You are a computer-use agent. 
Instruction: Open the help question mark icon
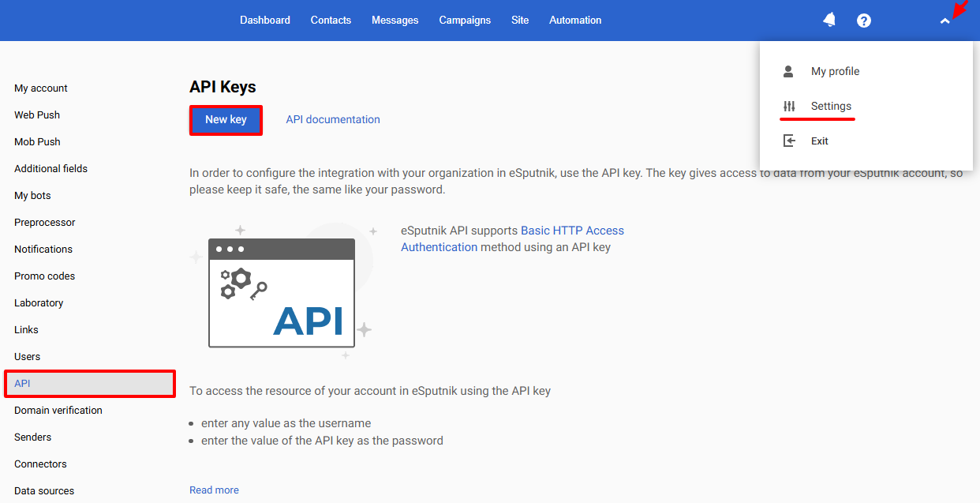click(864, 21)
